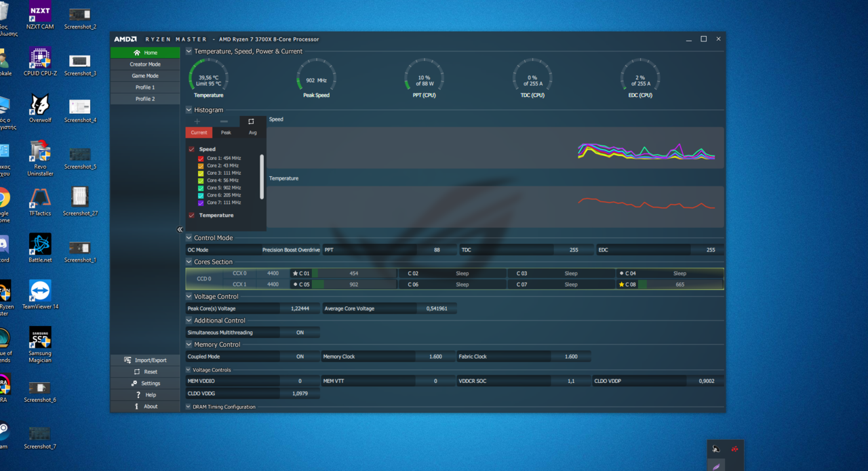The width and height of the screenshot is (868, 471).
Task: Collapse the Temperature, Speed, Power & Current section
Action: [x=189, y=52]
